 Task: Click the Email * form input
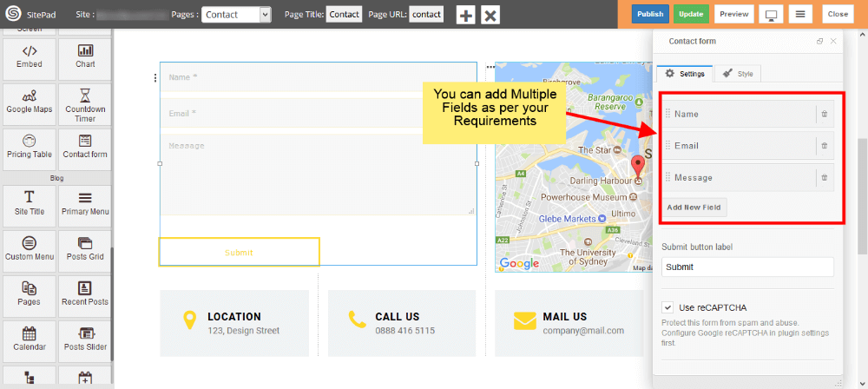click(319, 113)
